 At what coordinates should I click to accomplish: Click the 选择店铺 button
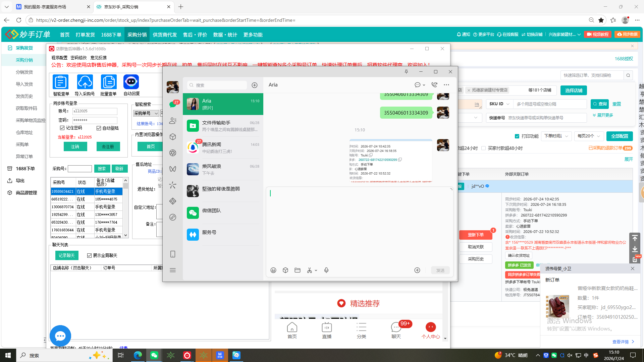(x=574, y=90)
